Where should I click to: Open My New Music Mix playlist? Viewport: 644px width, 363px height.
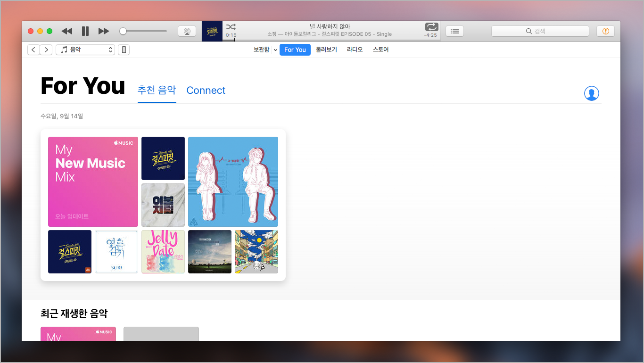click(93, 181)
